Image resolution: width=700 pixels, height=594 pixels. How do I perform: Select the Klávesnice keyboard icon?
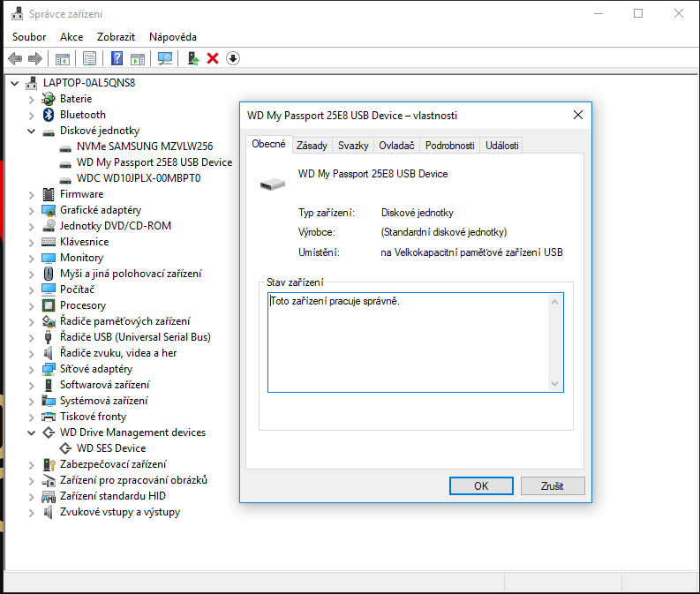pyautogui.click(x=49, y=242)
